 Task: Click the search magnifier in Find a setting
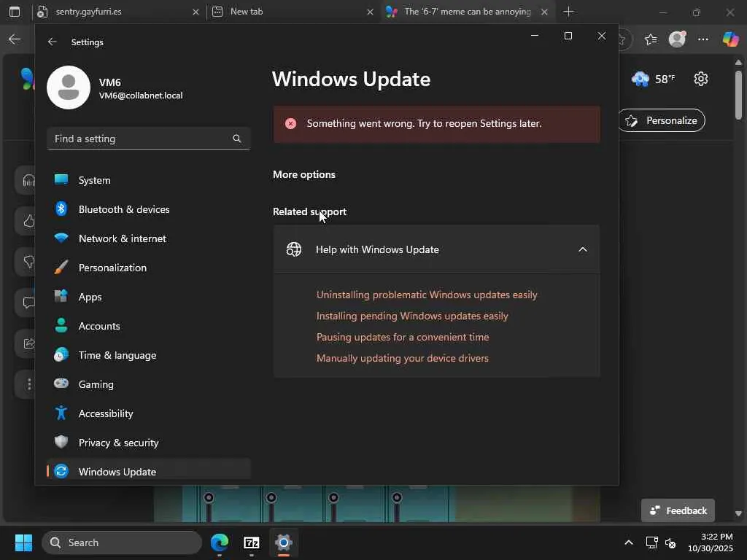[237, 139]
